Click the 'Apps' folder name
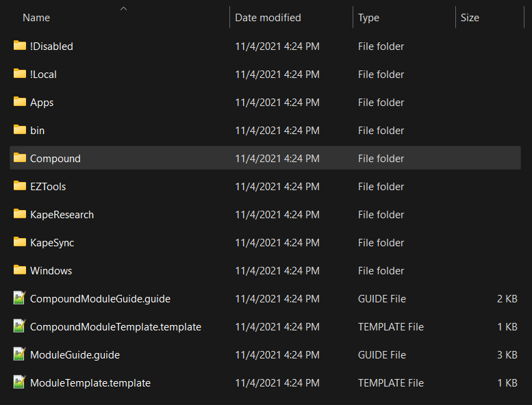Screen dimensions: 532x405 (42, 103)
